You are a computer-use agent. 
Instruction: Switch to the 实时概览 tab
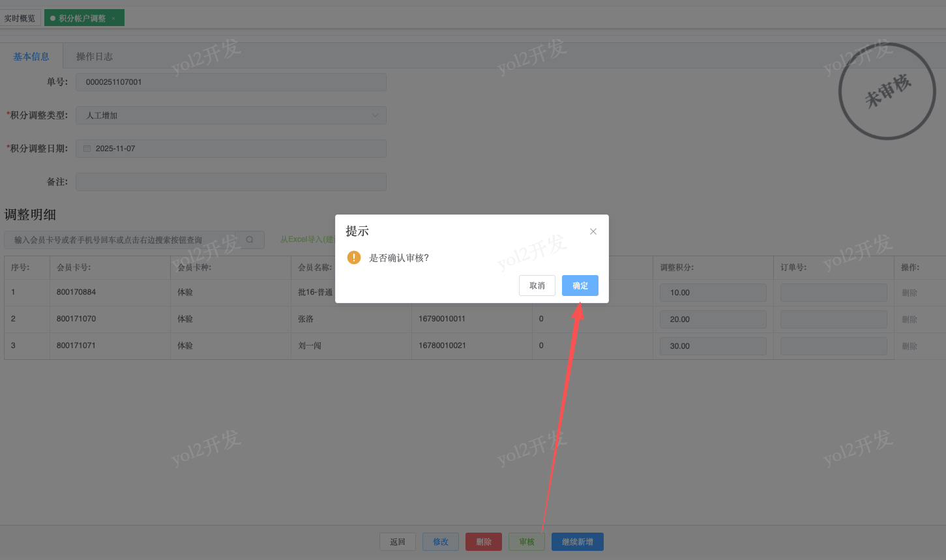pos(20,18)
